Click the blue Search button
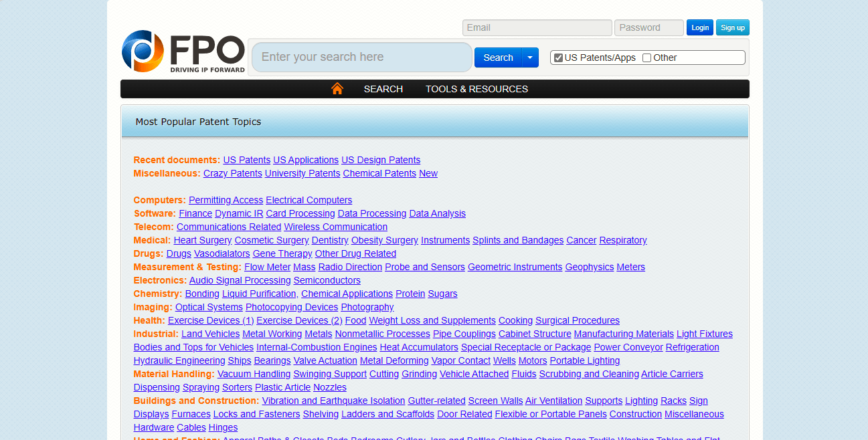The image size is (868, 440). coord(498,58)
